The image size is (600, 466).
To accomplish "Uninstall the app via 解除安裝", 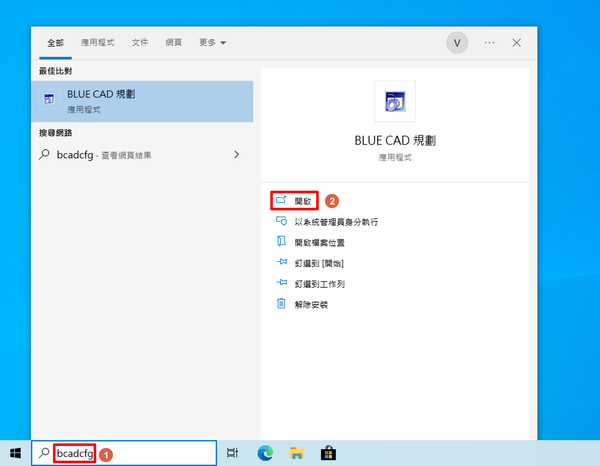I will pyautogui.click(x=302, y=305).
